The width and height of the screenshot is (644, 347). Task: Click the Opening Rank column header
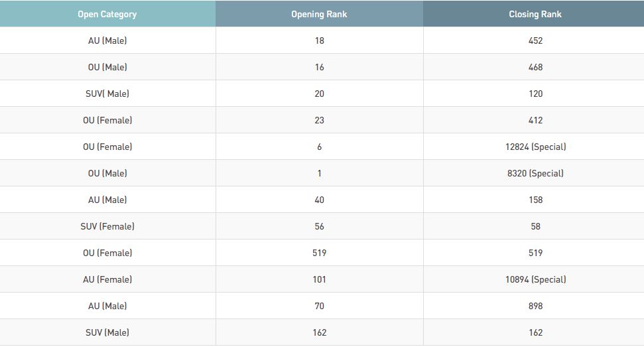pos(319,14)
